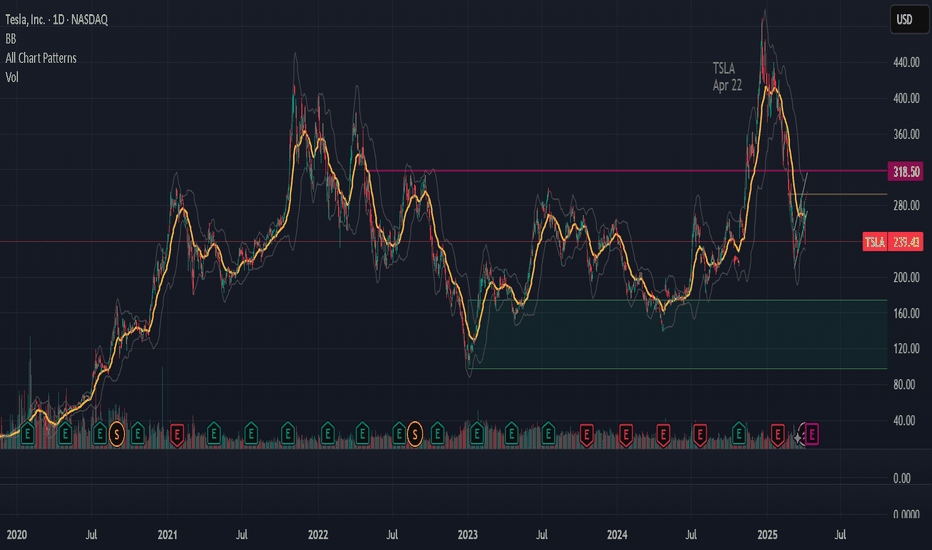932x550 pixels.
Task: Open the red earnings marker above the 2024 label
Action: tap(625, 435)
